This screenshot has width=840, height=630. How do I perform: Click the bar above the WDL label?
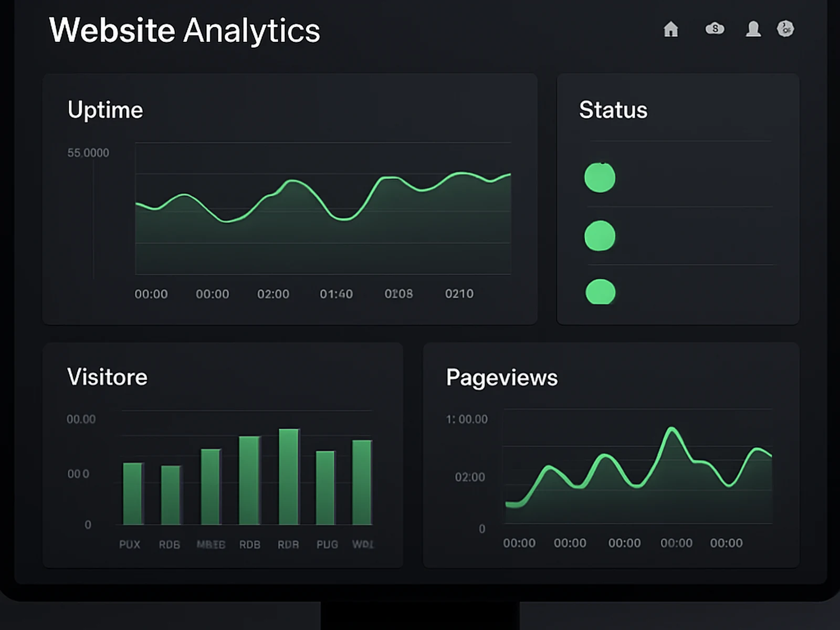362,482
